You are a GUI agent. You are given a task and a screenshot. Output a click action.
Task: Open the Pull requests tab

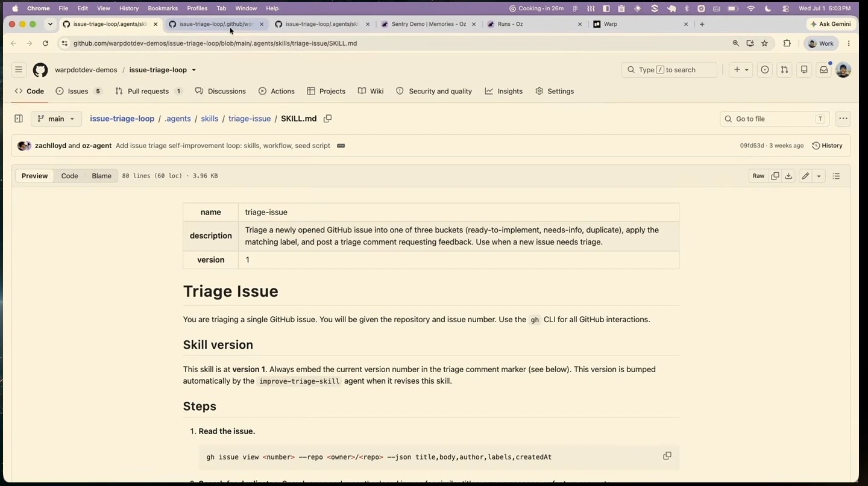149,91
